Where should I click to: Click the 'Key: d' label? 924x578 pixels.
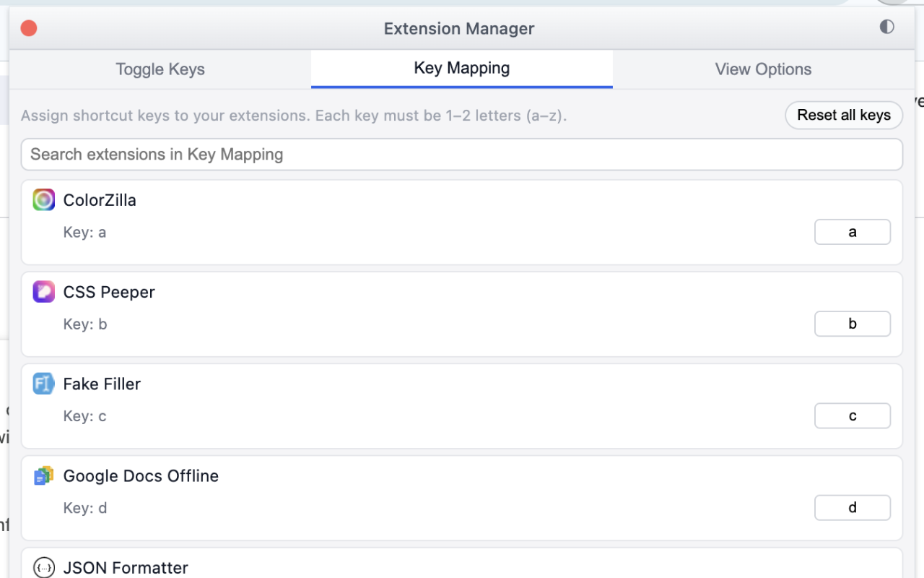pos(85,508)
